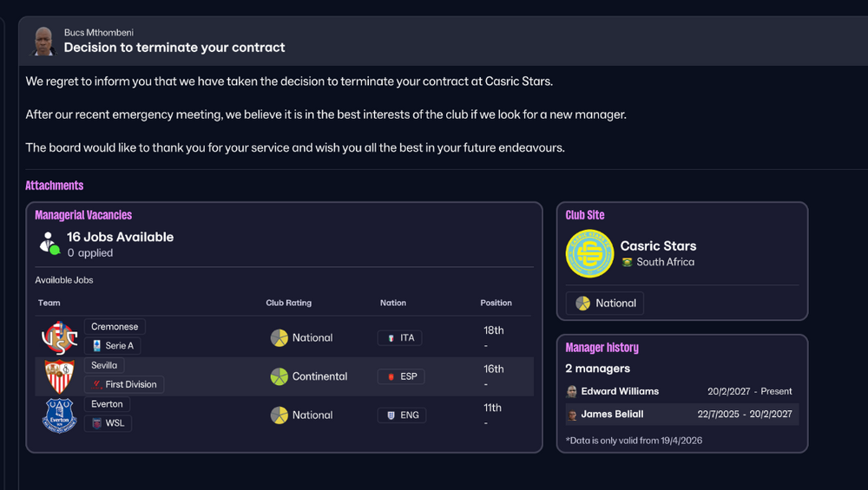Open the Casric Stars National reputation button

(604, 303)
